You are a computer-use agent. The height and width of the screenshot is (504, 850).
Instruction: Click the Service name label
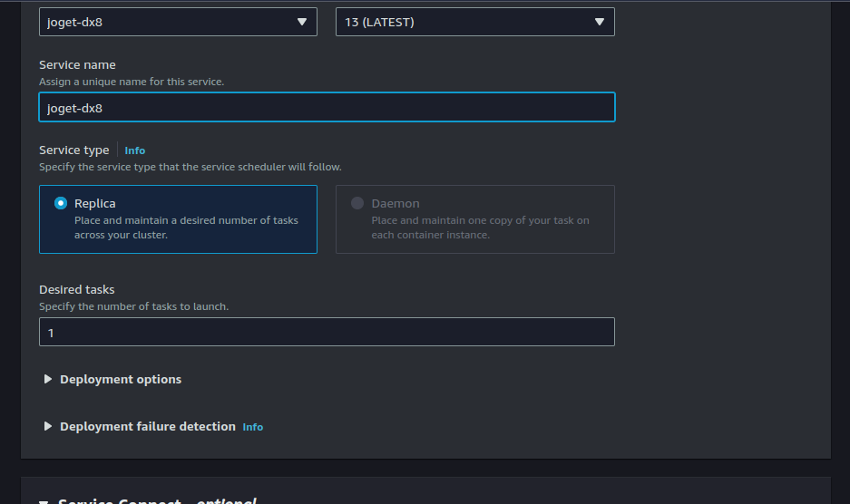tap(77, 65)
